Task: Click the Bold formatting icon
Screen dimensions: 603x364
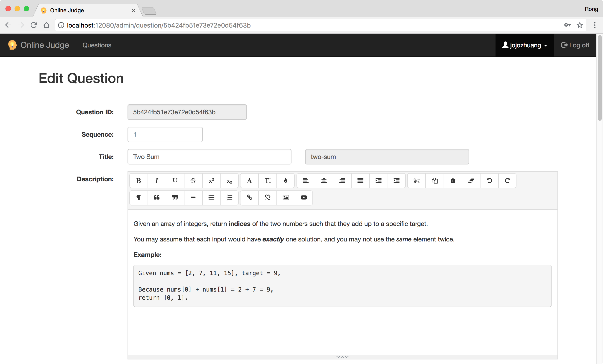Action: [138, 180]
